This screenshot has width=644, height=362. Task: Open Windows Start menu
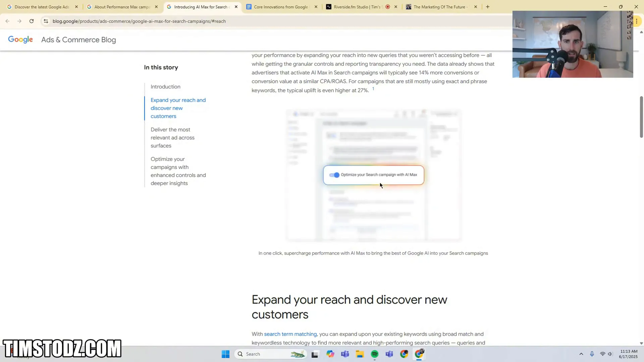point(225,354)
